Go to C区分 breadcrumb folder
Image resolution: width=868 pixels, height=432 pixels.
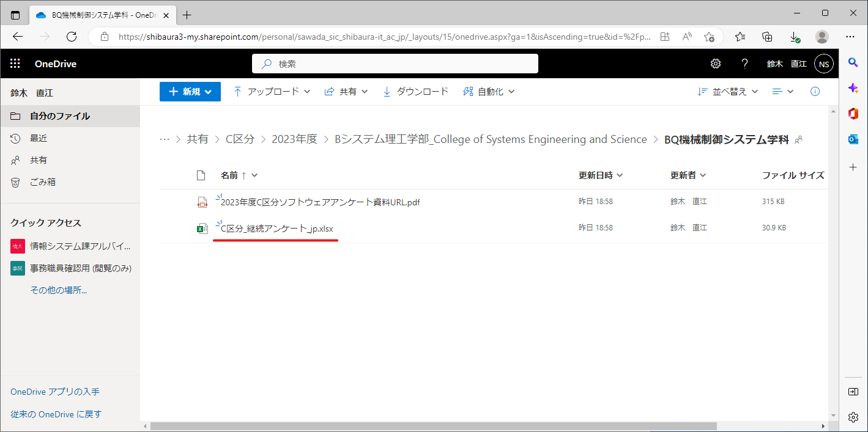pos(240,139)
